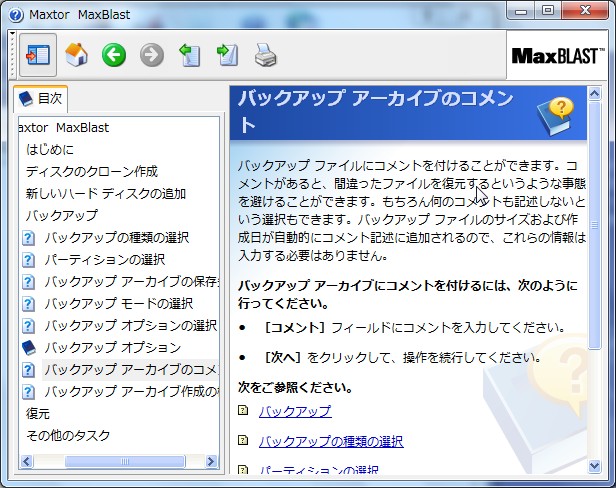Open previous topic page icon
This screenshot has height=488, width=616.
(x=190, y=55)
